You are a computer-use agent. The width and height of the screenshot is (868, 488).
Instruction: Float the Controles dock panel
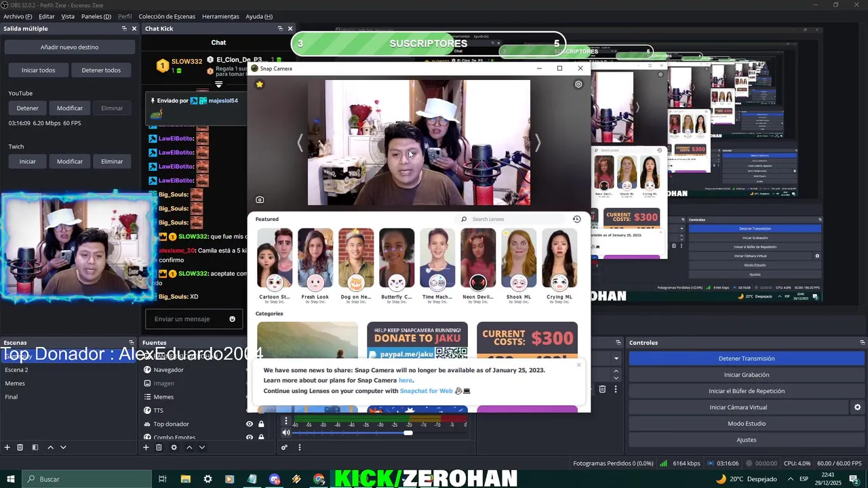point(863,342)
